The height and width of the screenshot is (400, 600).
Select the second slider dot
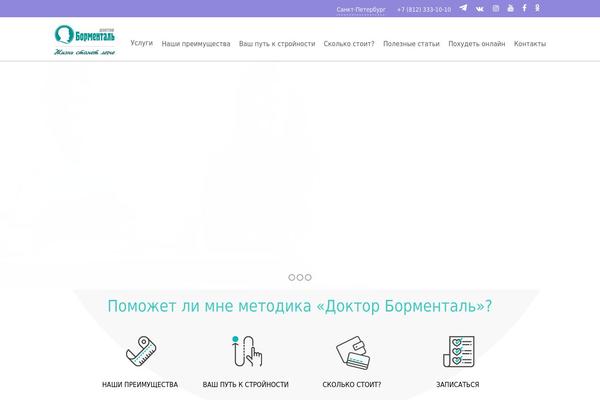300,277
